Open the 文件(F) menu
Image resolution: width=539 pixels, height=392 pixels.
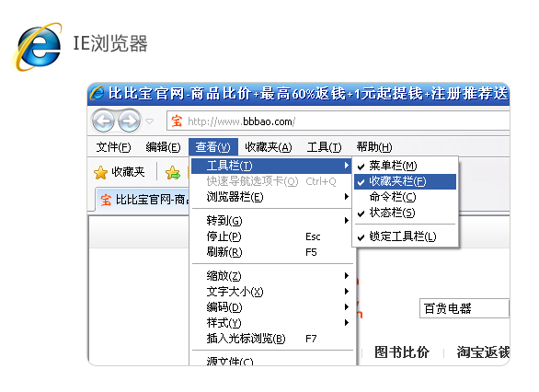(113, 147)
